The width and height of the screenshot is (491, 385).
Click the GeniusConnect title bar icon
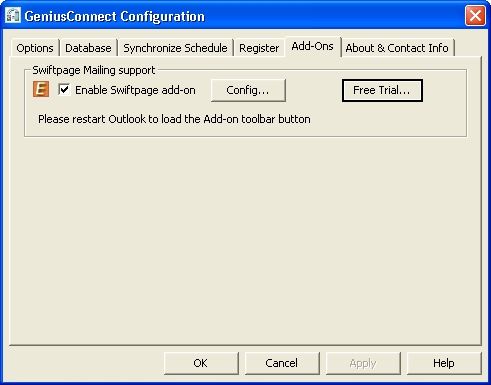pos(13,16)
